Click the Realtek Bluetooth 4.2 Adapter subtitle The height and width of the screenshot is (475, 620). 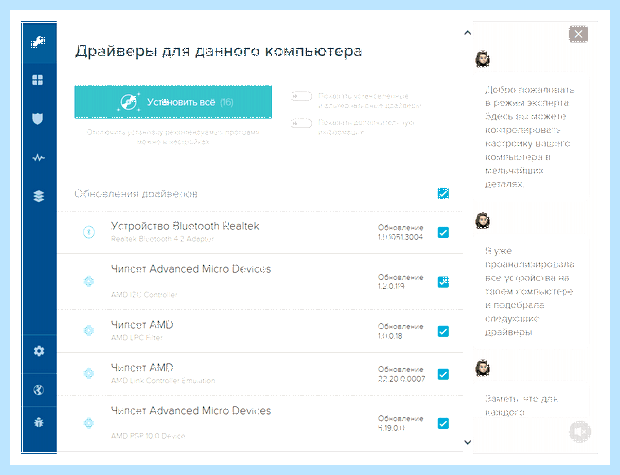[x=162, y=239]
